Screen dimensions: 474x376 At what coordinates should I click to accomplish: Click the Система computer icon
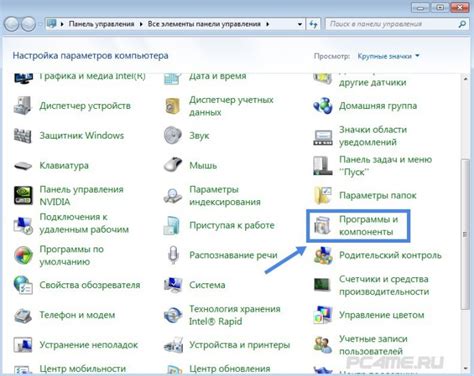pyautogui.click(x=173, y=285)
